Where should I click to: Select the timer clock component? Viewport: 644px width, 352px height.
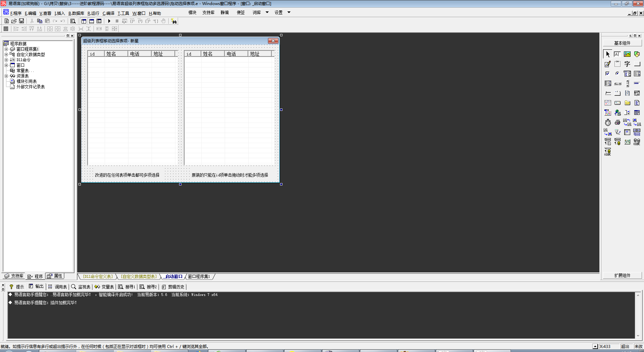click(x=608, y=122)
